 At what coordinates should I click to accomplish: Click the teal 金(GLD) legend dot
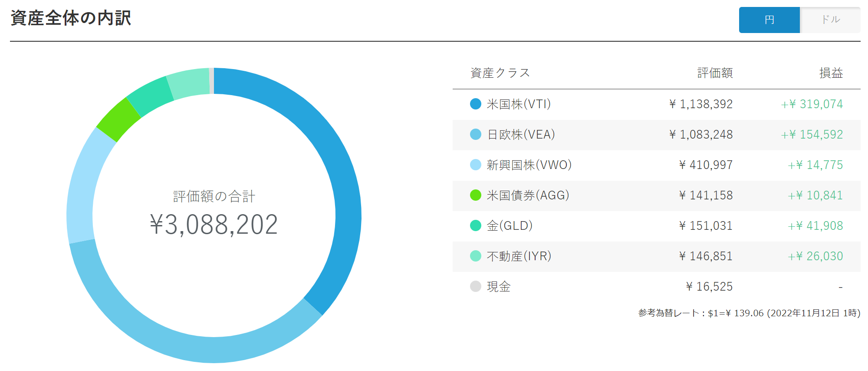(x=476, y=225)
